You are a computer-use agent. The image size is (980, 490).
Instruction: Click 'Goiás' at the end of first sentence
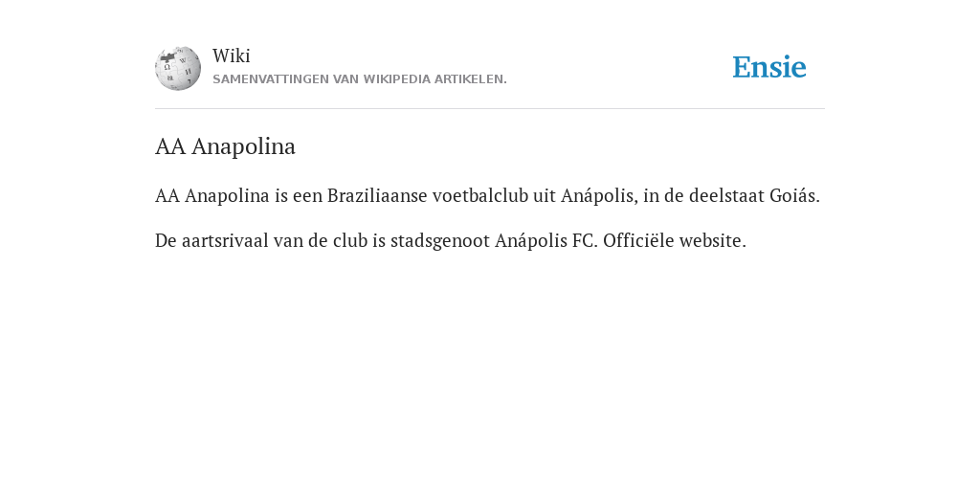click(794, 195)
